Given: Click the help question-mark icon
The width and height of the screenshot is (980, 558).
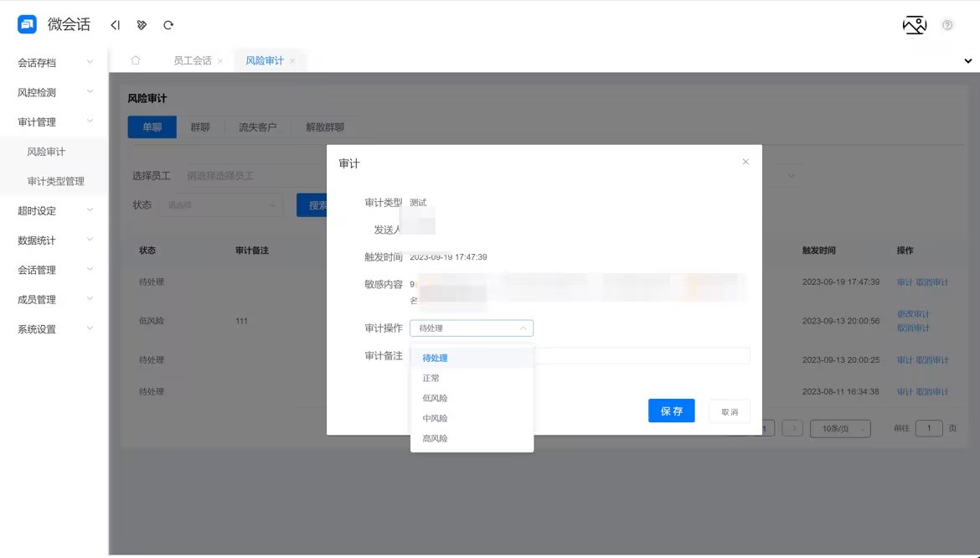Looking at the screenshot, I should 947,27.
